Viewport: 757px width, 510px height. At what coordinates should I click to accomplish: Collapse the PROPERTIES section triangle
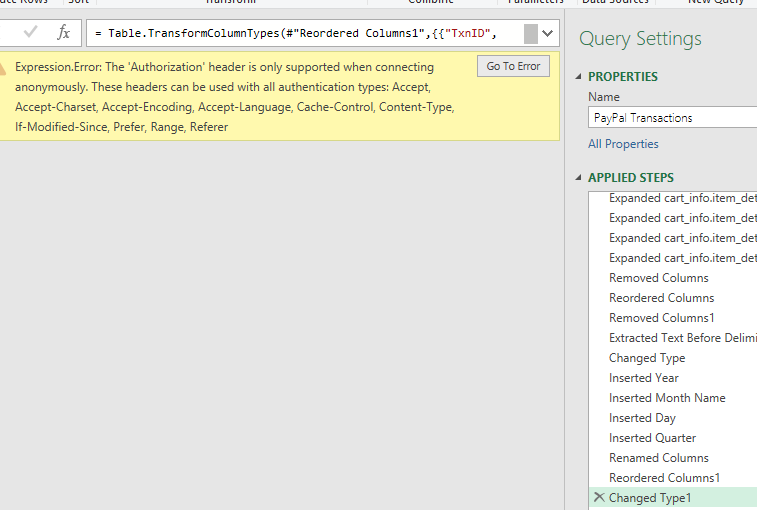click(x=578, y=76)
